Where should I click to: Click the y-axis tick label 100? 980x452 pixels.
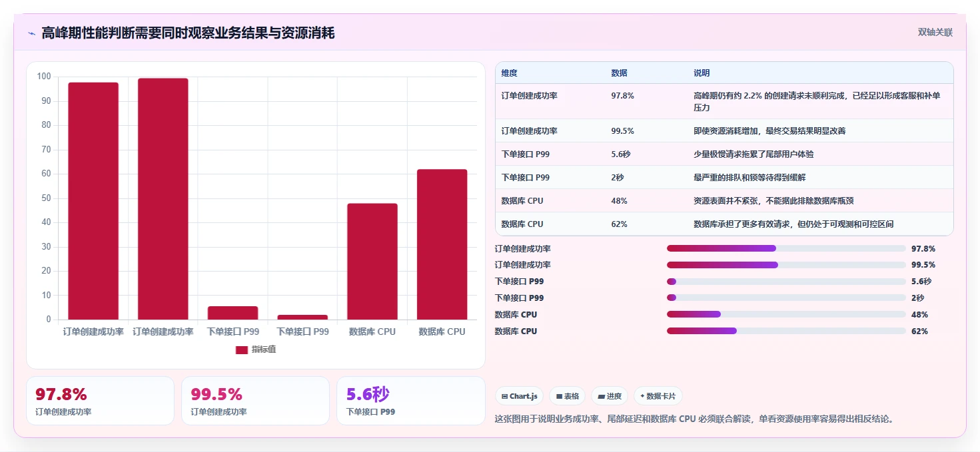(x=44, y=77)
